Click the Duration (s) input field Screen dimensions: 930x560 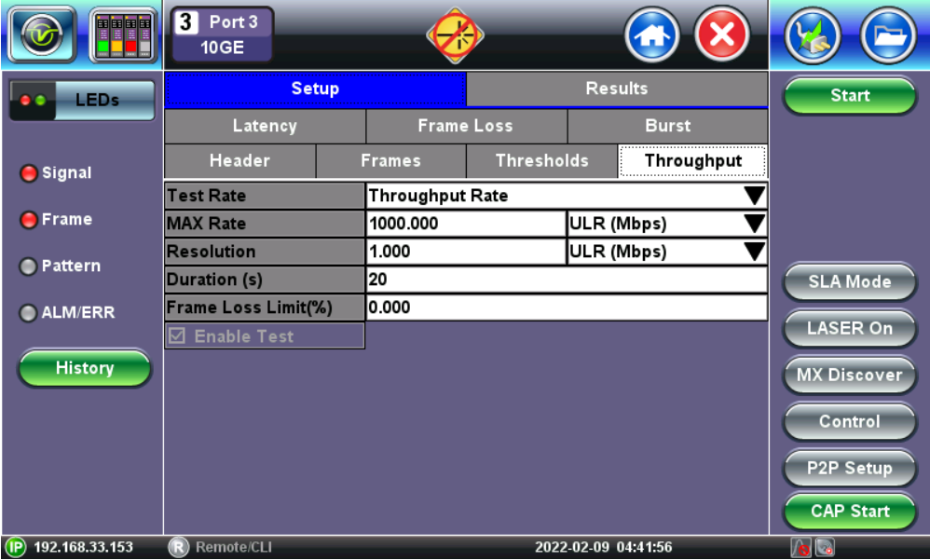tap(567, 280)
